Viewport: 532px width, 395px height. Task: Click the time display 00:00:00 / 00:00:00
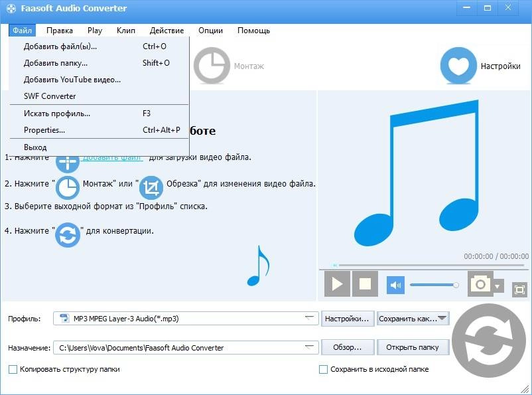[x=496, y=256]
